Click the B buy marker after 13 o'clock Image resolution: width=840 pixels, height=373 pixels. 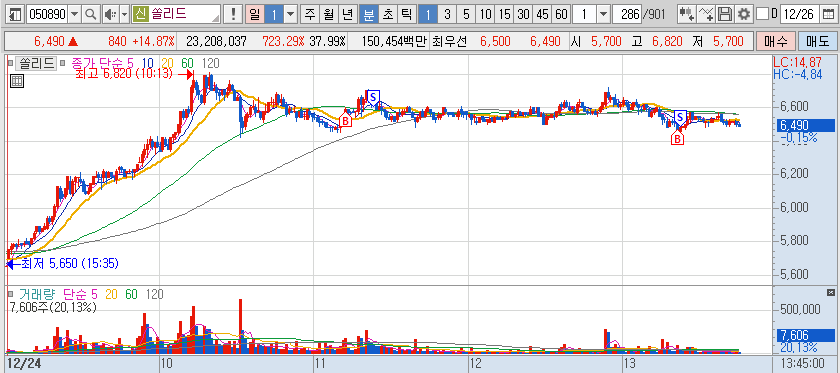[x=678, y=139]
